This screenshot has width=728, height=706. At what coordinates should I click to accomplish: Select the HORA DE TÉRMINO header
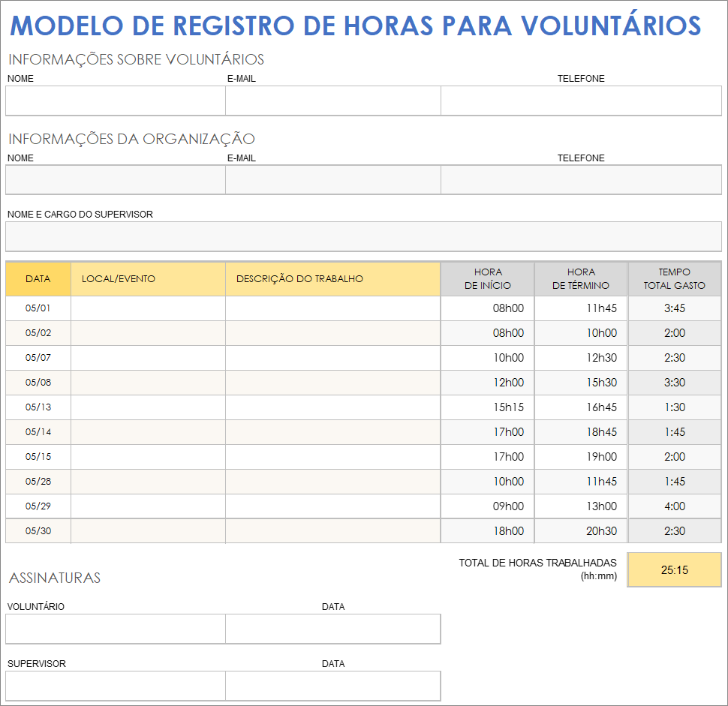coord(580,278)
